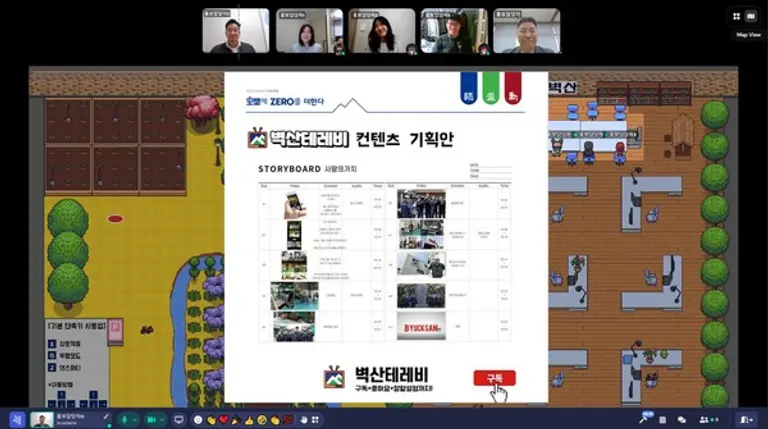Send the party popper emote
Viewport: 768px width, 429px height.
237,420
